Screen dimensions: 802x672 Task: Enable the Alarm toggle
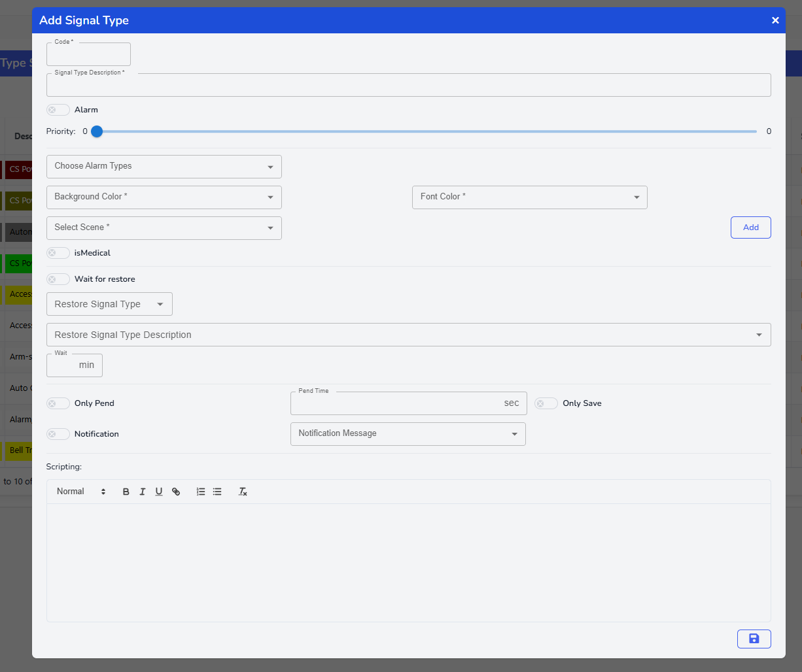click(x=58, y=110)
